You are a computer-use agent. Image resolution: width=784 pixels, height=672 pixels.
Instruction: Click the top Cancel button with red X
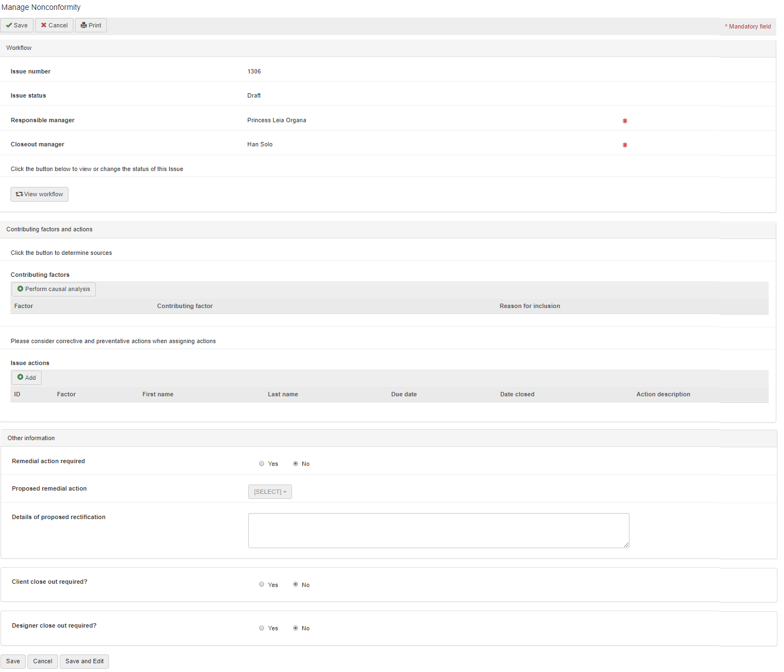point(54,25)
